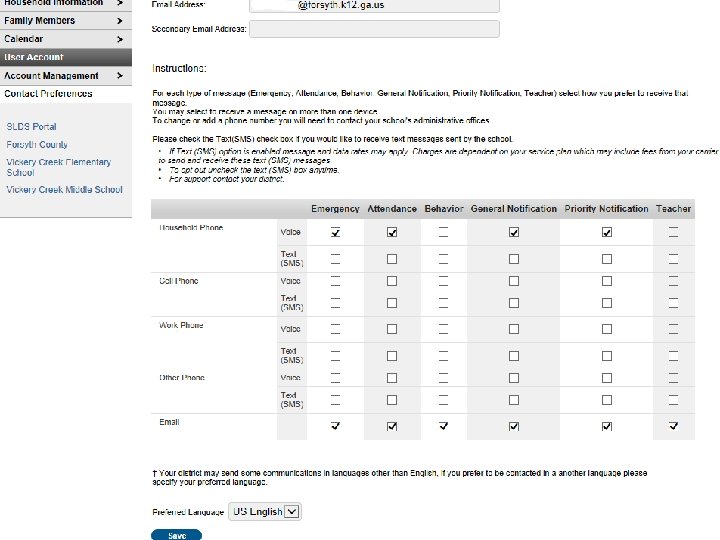
Task: Enable Other Phone Voice General Notification
Action: click(514, 378)
